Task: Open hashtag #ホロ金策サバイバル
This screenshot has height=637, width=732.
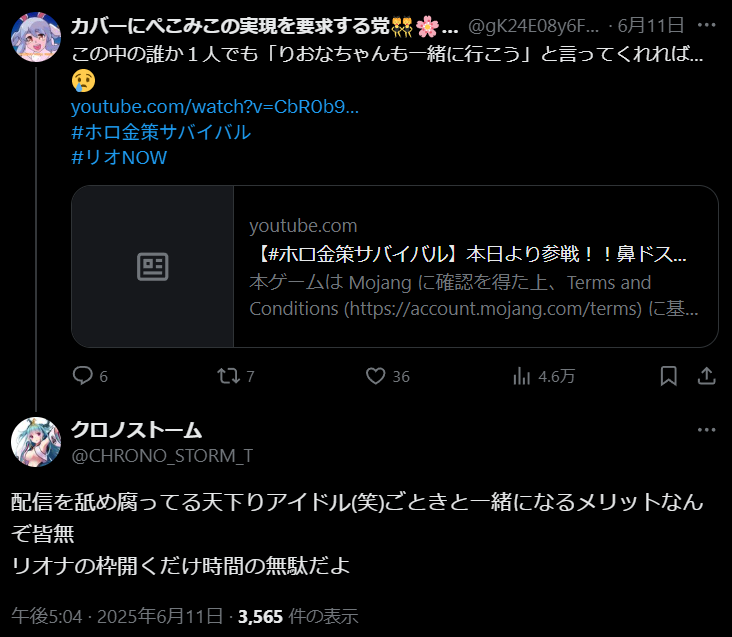Action: [161, 132]
